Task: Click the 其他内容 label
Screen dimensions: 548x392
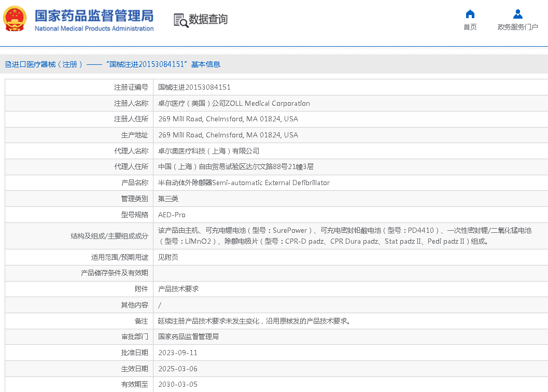Action: [135, 305]
